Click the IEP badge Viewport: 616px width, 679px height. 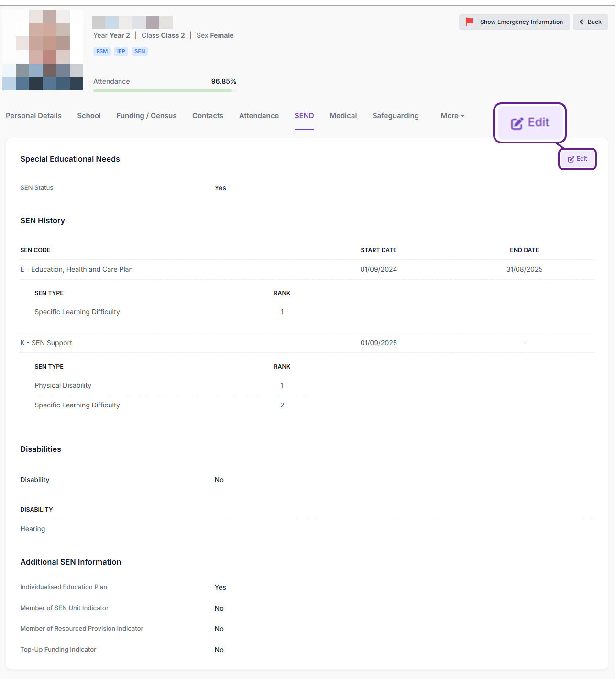click(x=121, y=52)
